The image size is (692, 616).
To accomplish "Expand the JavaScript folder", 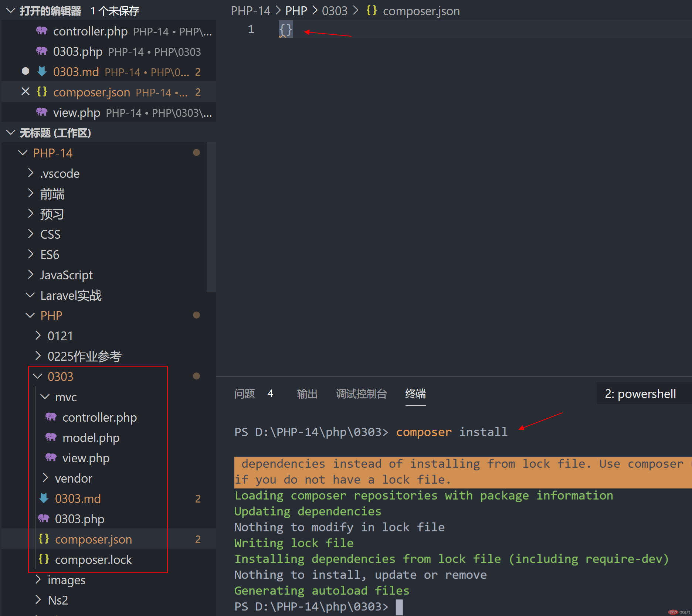I will pyautogui.click(x=30, y=275).
